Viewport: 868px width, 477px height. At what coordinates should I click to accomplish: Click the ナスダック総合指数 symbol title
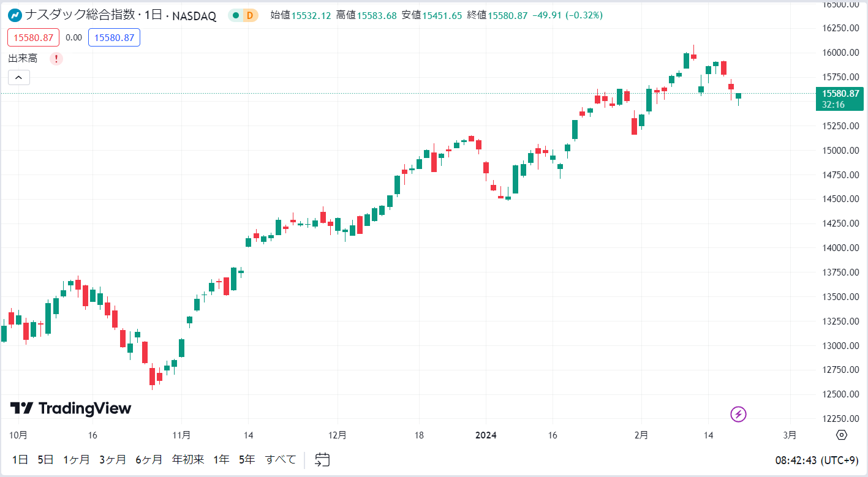click(80, 15)
